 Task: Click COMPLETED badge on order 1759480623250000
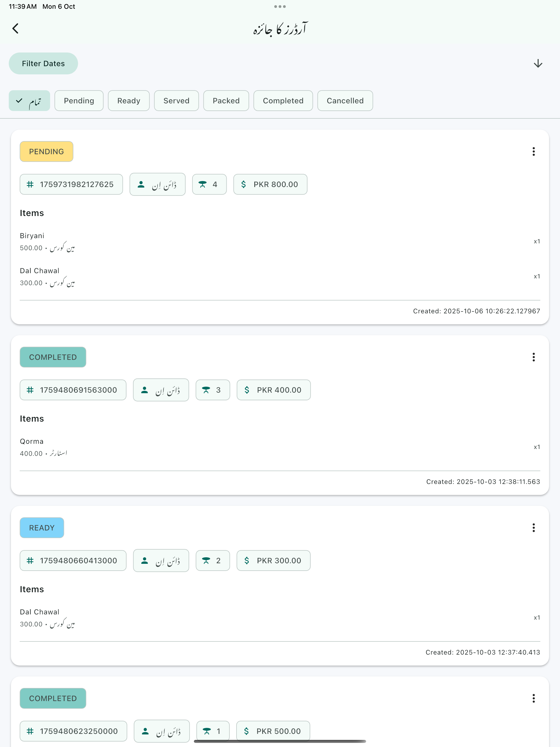click(53, 698)
